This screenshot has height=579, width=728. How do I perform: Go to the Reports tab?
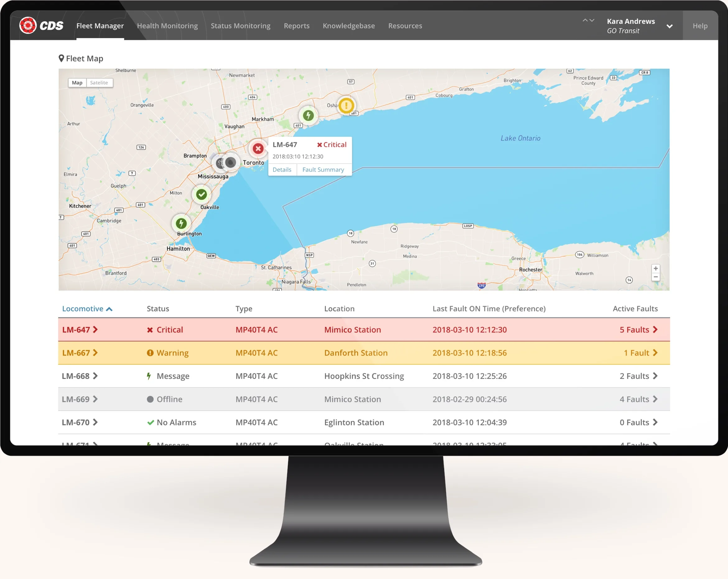(296, 26)
